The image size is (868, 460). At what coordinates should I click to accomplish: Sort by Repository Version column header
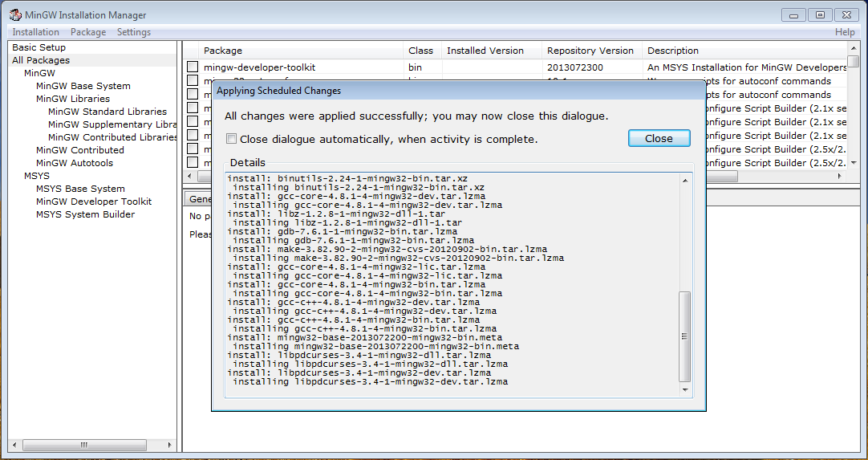coord(590,51)
